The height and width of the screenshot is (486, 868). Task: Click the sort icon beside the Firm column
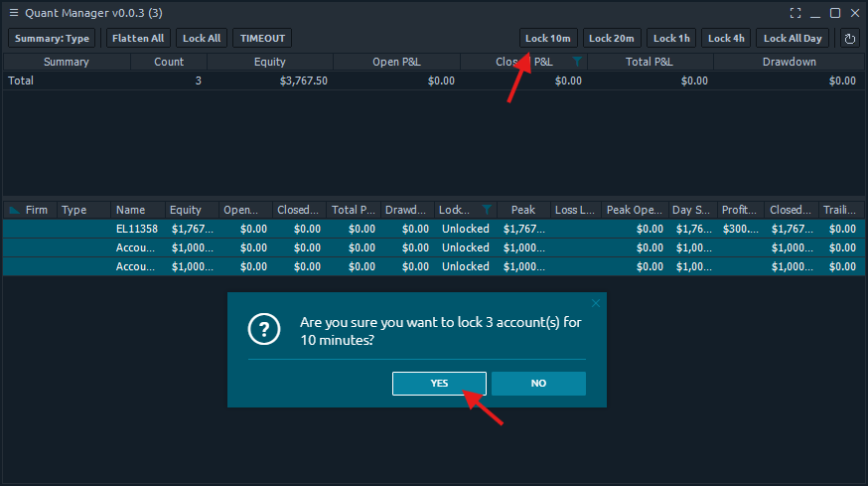[x=14, y=210]
